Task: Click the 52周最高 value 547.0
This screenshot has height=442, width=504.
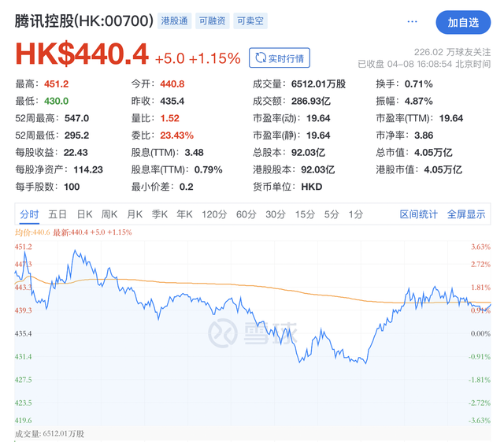Action: click(x=76, y=118)
